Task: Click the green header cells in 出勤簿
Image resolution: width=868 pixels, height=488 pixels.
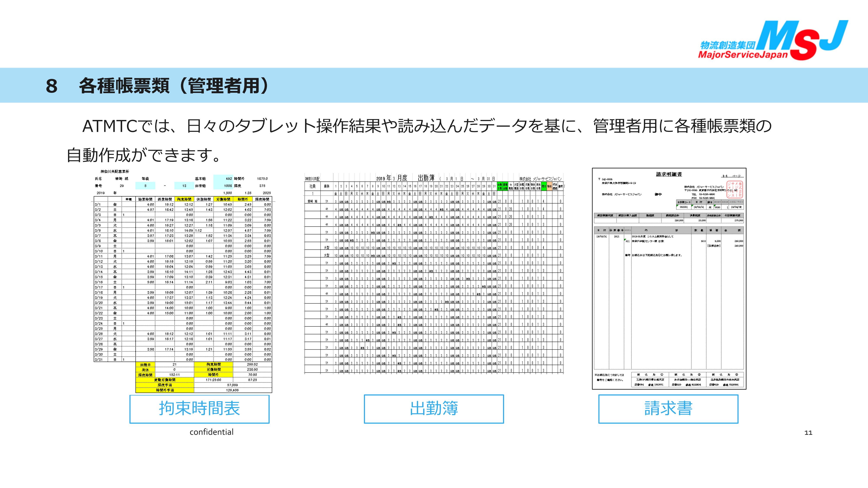Action: [502, 186]
